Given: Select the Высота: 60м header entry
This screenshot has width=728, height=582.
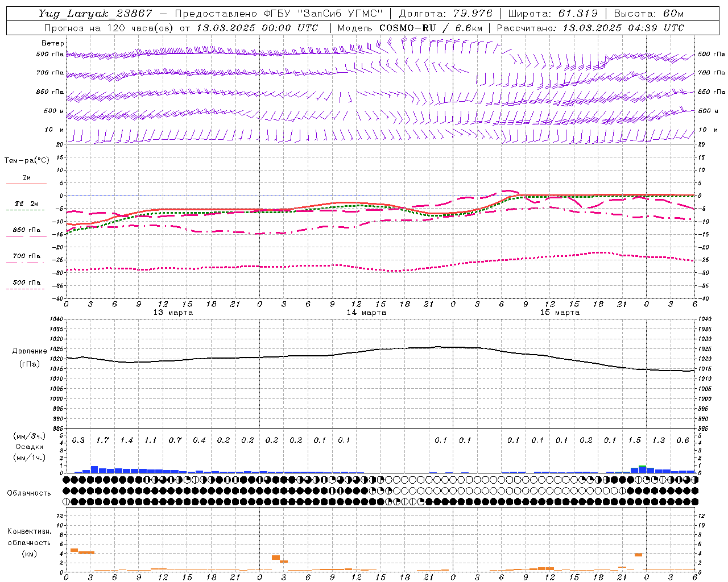Looking at the screenshot, I should (x=648, y=14).
